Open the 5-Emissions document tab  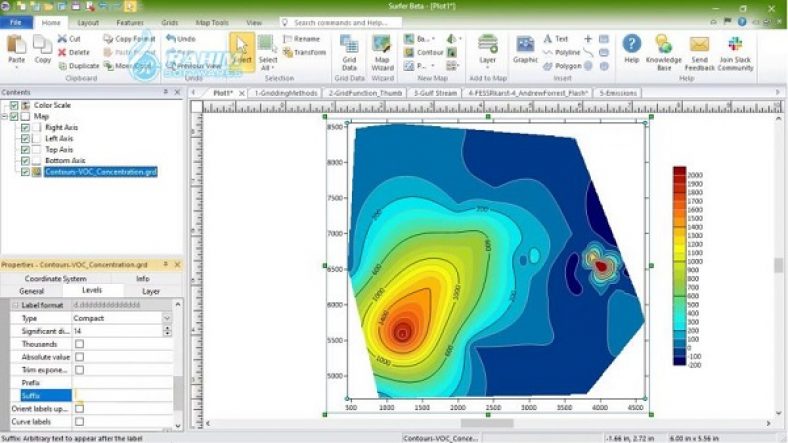(618, 93)
